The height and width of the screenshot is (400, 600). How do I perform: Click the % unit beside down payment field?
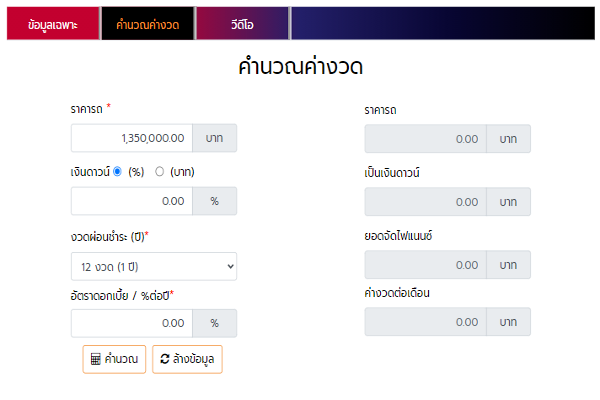coord(214,201)
